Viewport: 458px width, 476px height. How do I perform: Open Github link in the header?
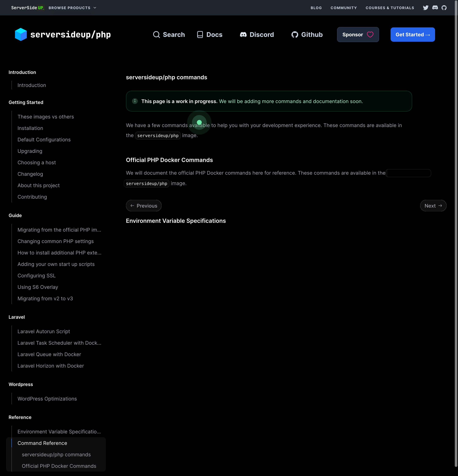[x=307, y=35]
